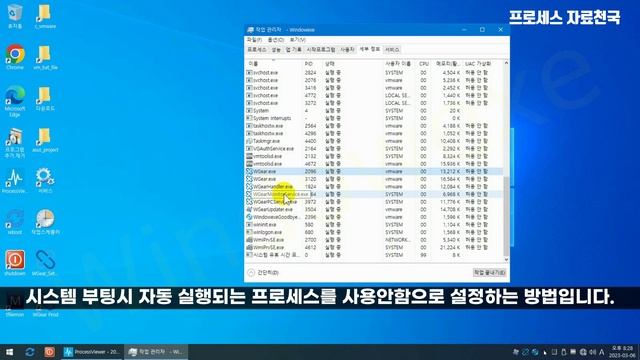This screenshot has height=360, width=640.
Task: Click the volume icon in system tray
Action: click(592, 352)
